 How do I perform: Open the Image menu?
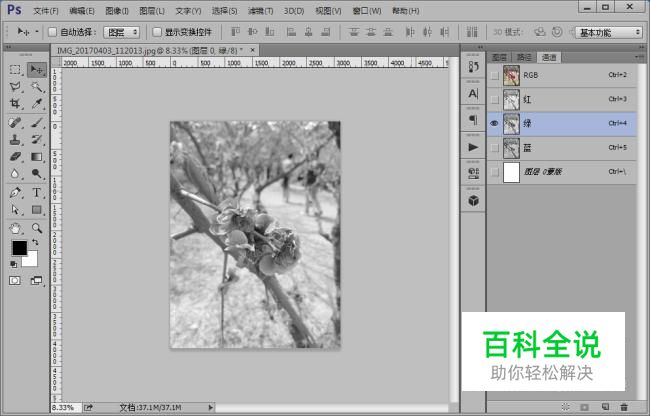[117, 11]
